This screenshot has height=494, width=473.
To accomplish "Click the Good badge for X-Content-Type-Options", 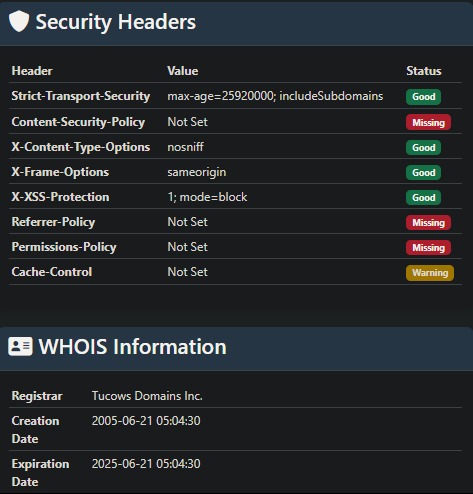I will pos(423,147).
